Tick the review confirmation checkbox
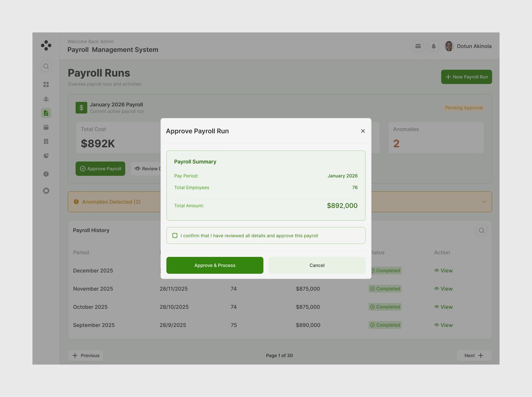 coord(175,236)
